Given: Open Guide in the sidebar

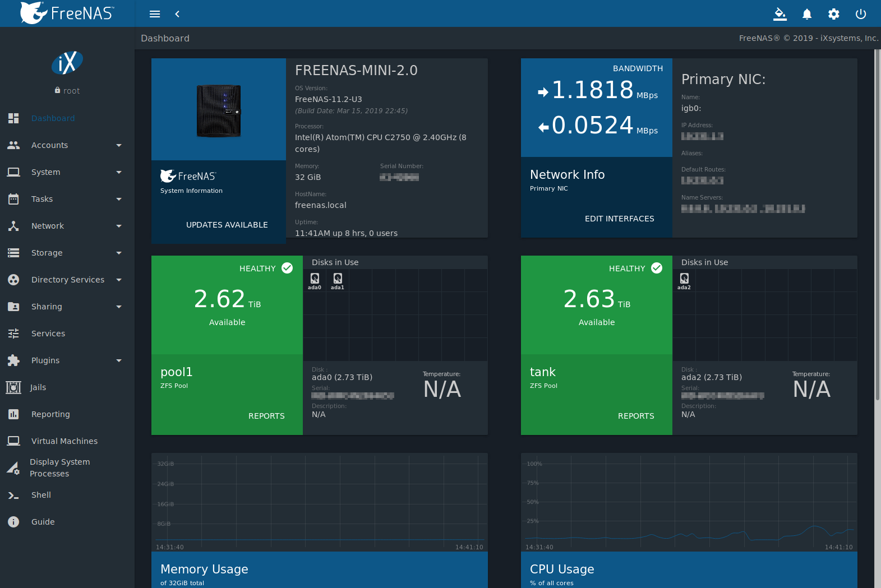Looking at the screenshot, I should coord(67,522).
